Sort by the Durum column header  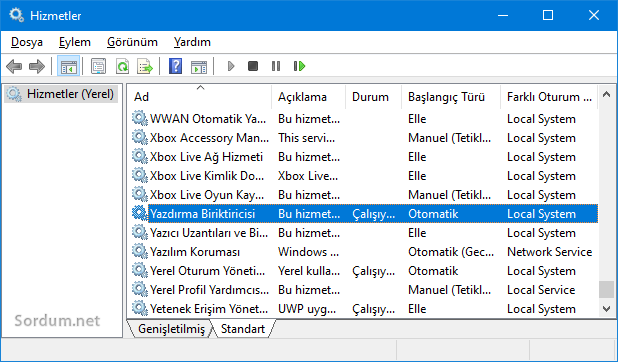pos(373,97)
